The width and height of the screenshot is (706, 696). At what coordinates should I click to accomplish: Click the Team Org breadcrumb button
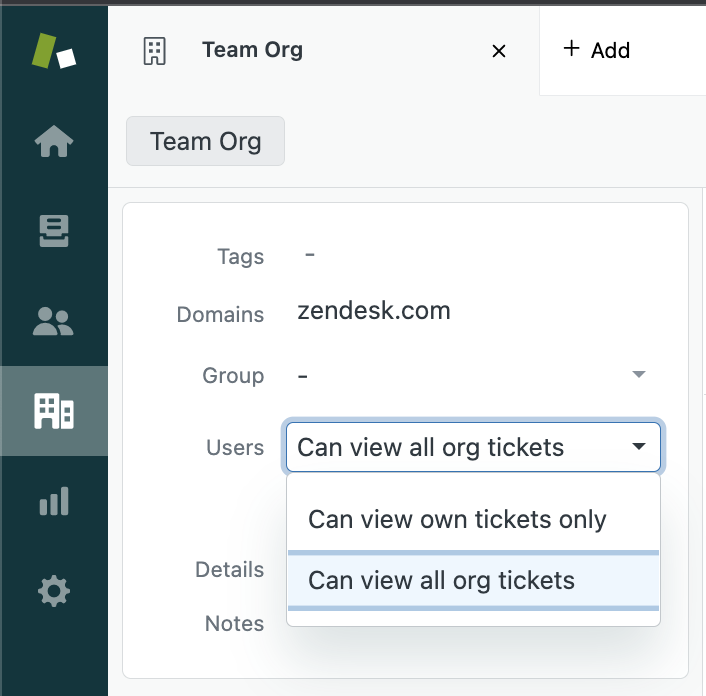coord(205,141)
